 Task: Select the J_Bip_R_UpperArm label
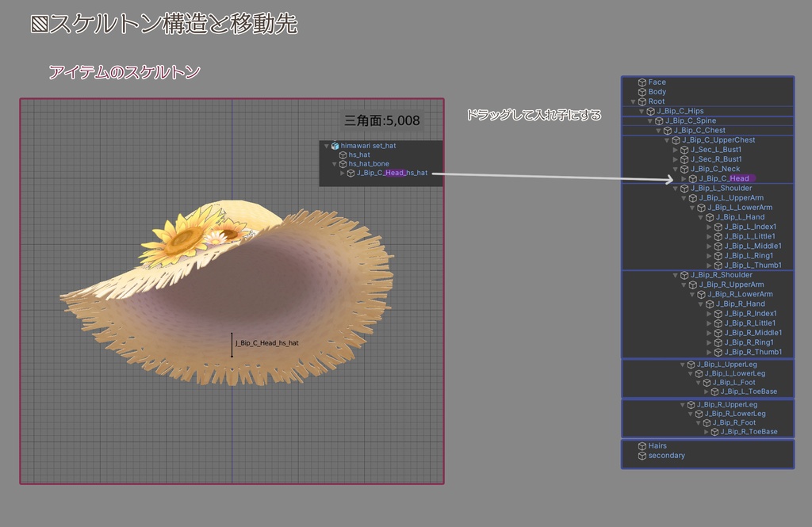point(731,285)
